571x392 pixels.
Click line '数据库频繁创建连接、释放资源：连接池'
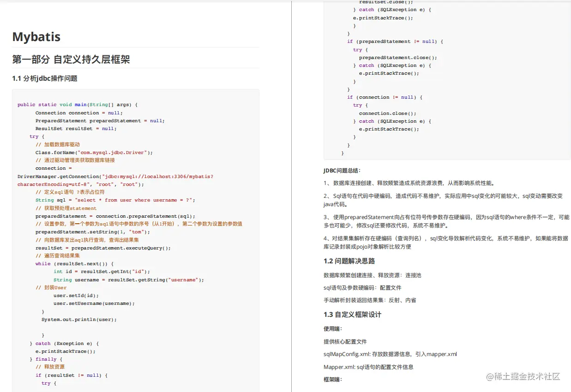point(373,275)
